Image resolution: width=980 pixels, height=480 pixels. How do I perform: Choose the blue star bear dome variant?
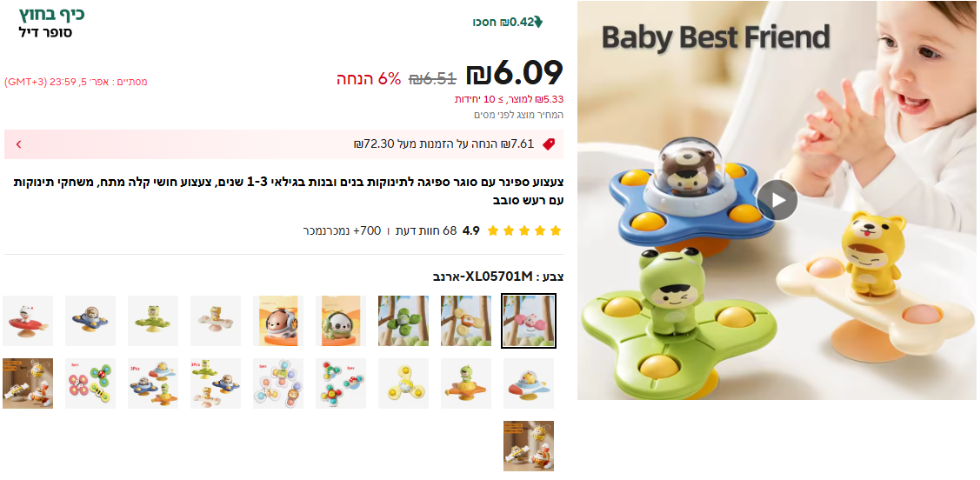pos(90,321)
